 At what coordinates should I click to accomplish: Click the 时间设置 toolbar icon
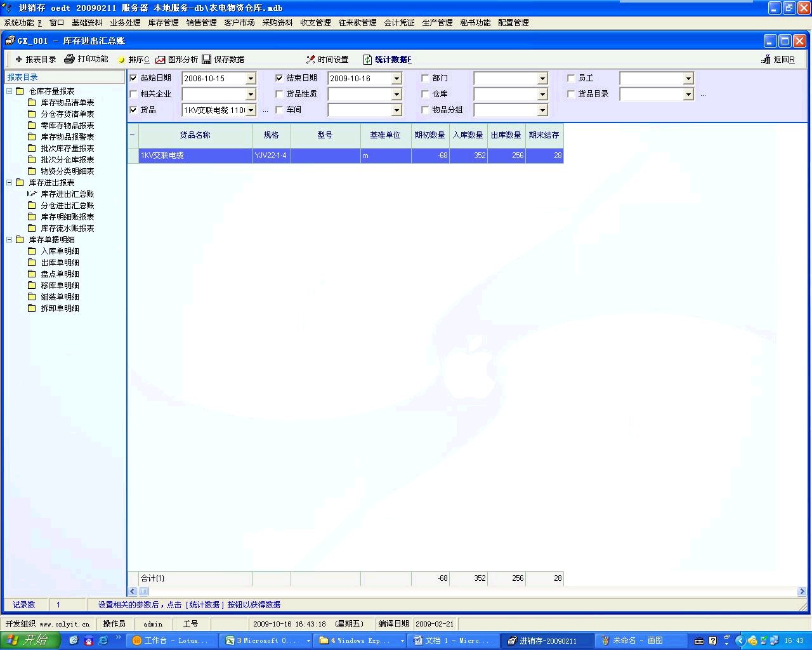coord(311,60)
